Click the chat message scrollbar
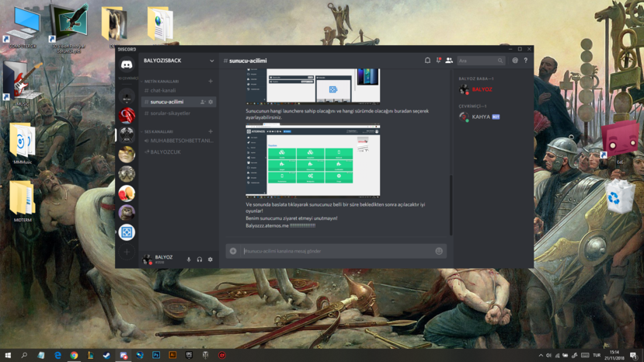The height and width of the screenshot is (362, 644). (x=451, y=204)
